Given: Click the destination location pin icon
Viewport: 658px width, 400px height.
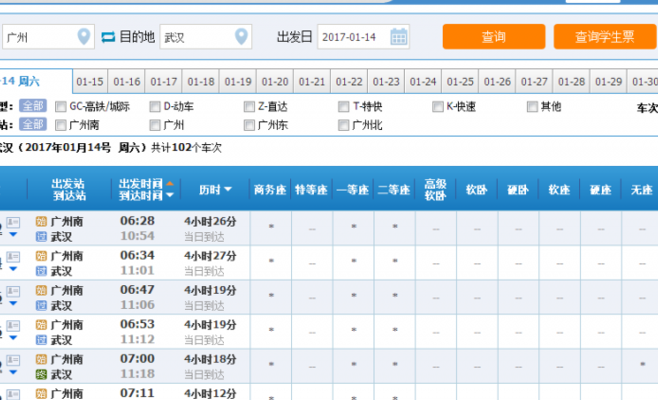Looking at the screenshot, I should (x=241, y=37).
